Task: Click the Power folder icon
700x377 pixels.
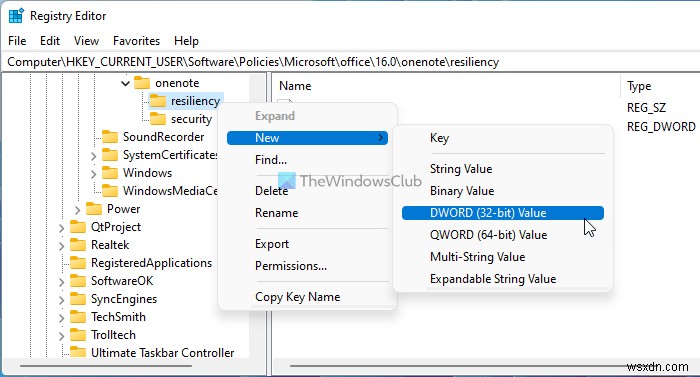Action: click(x=94, y=209)
